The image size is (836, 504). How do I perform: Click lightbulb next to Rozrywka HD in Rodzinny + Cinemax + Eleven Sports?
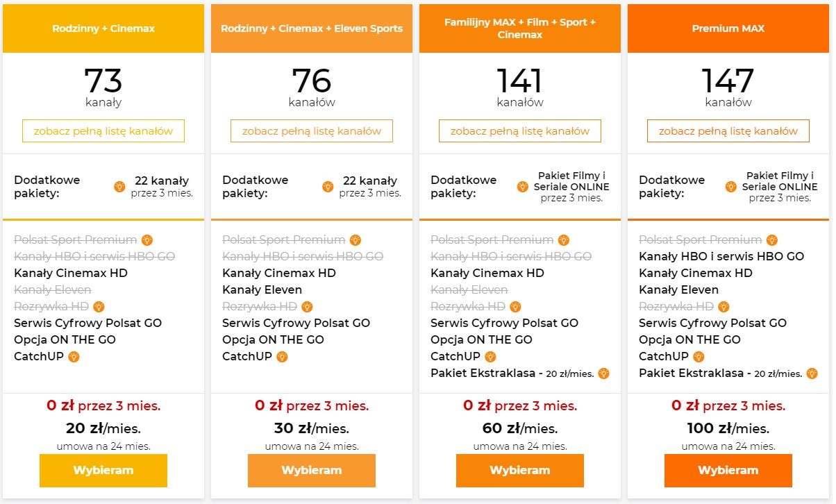tap(307, 307)
